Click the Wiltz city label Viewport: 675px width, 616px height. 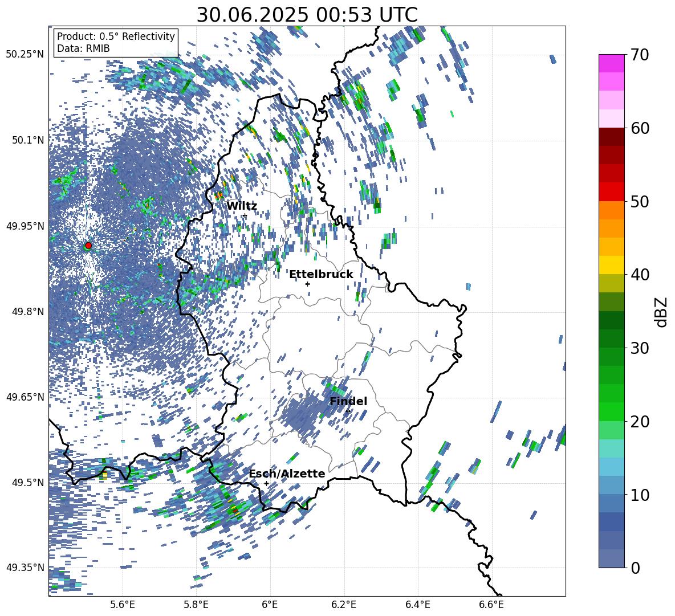pyautogui.click(x=242, y=206)
